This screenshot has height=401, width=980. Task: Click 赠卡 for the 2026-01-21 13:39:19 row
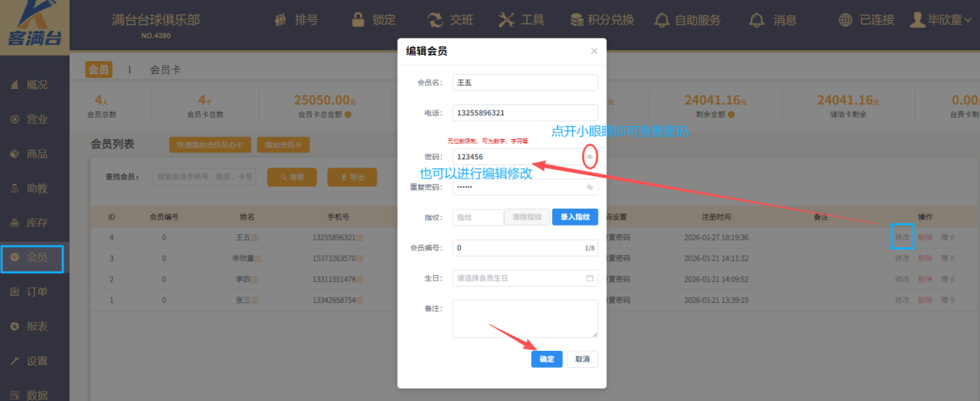pos(948,300)
